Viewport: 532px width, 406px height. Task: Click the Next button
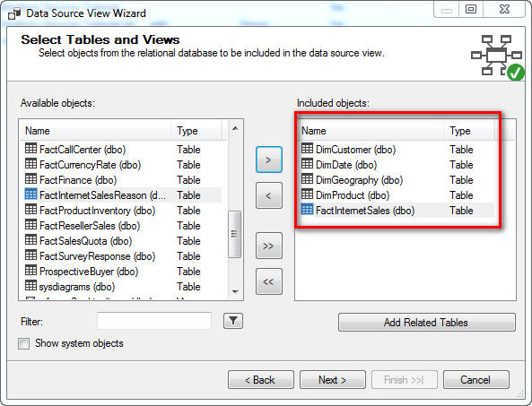click(x=333, y=380)
